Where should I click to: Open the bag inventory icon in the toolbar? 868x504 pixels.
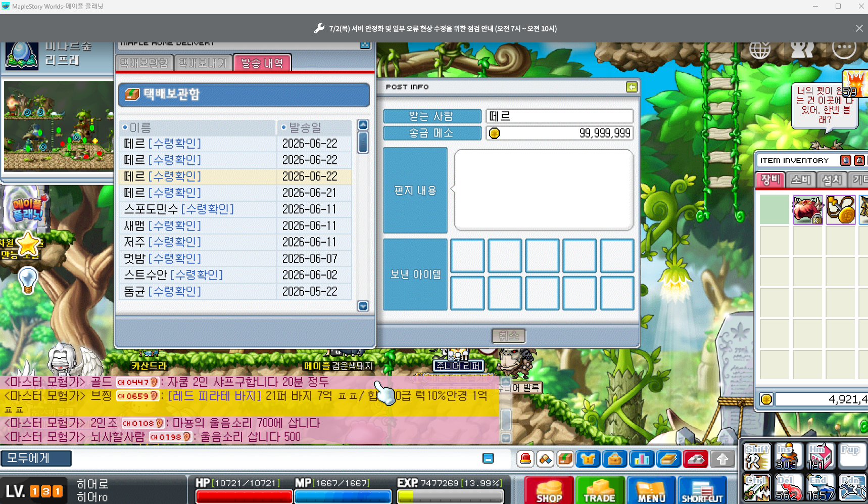point(614,459)
